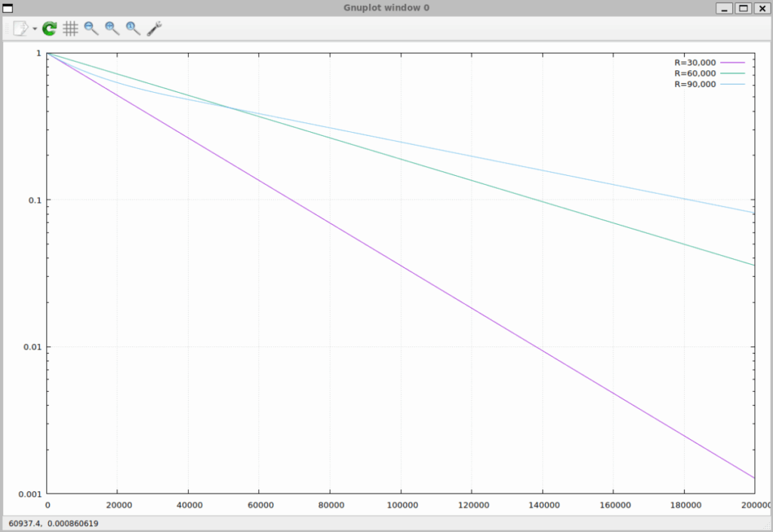Toggle R=90,000 legend entry text

click(694, 85)
